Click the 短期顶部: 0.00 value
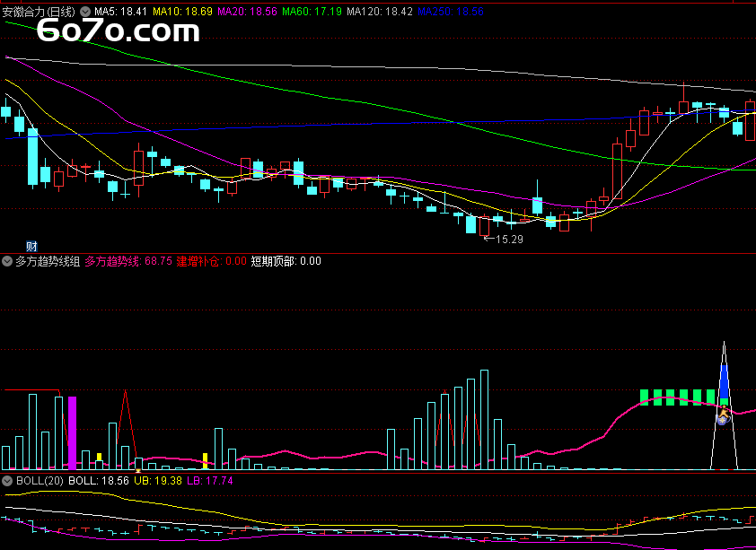756x550 pixels. point(286,261)
